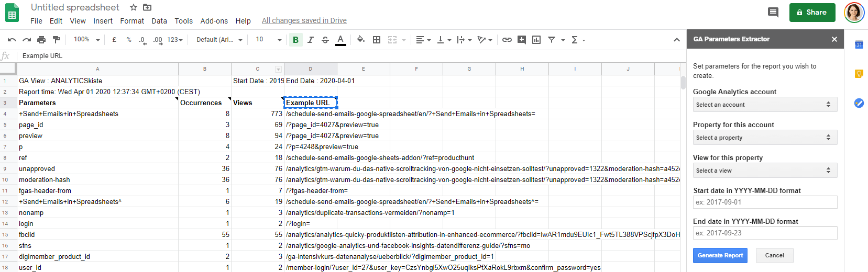Open the text color picker
The image size is (868, 272).
(x=340, y=40)
